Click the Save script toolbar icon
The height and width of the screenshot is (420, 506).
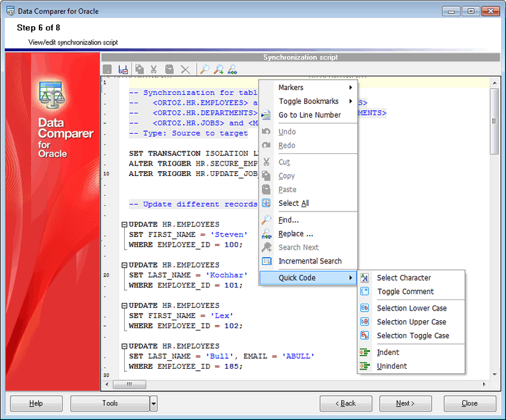coord(123,69)
